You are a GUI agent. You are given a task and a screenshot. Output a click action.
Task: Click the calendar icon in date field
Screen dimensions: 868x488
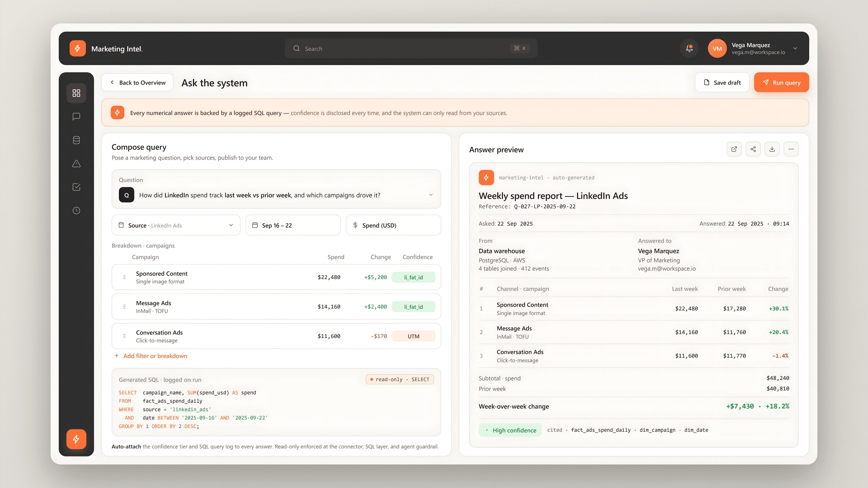click(255, 225)
